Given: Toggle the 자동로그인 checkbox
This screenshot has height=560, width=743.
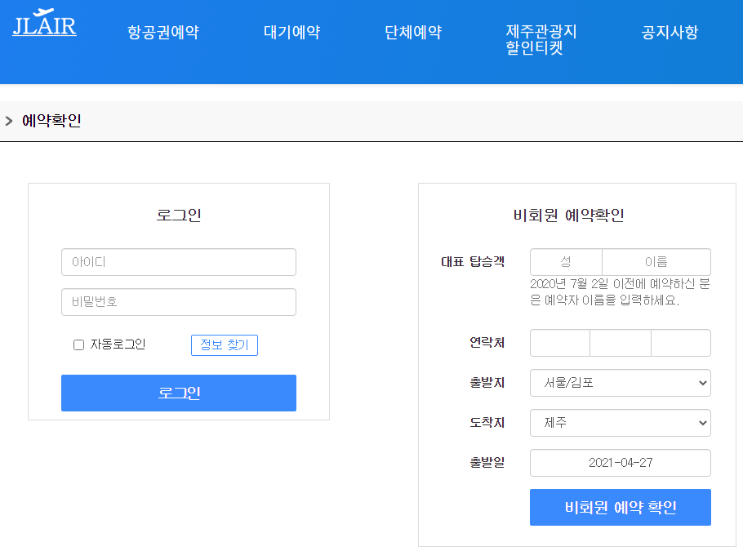Looking at the screenshot, I should [79, 344].
